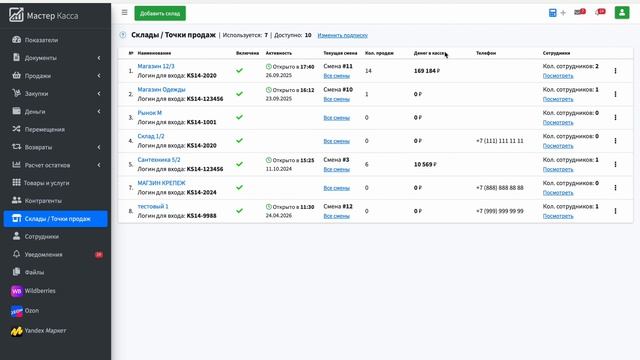Toggle enabled checkmark for МАГЗИН КРЕПЕЖ

pos(240,187)
